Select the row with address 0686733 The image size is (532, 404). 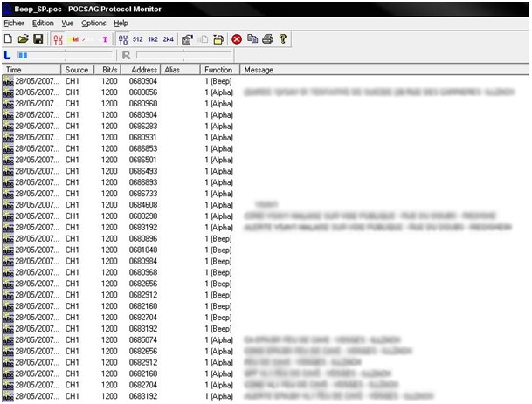pos(266,194)
